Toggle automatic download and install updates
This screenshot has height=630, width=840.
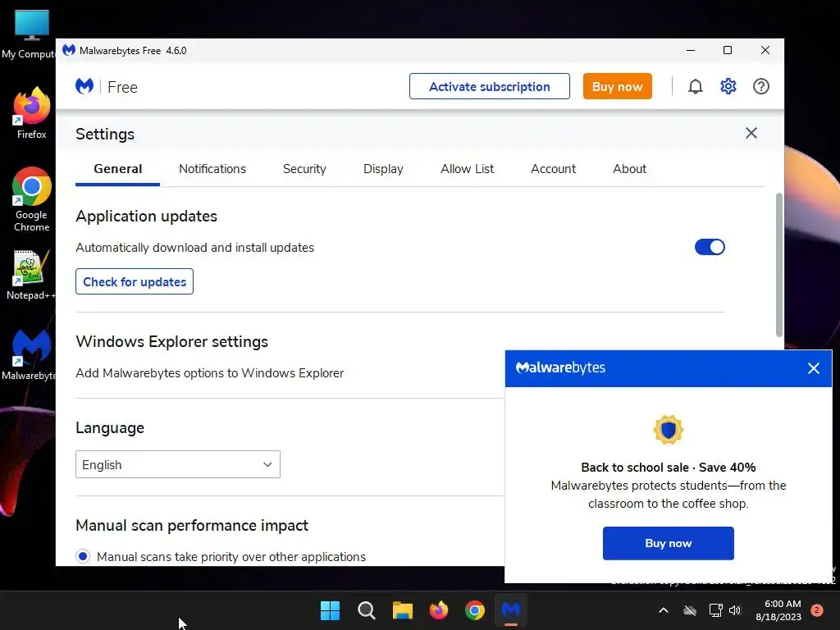pyautogui.click(x=710, y=247)
